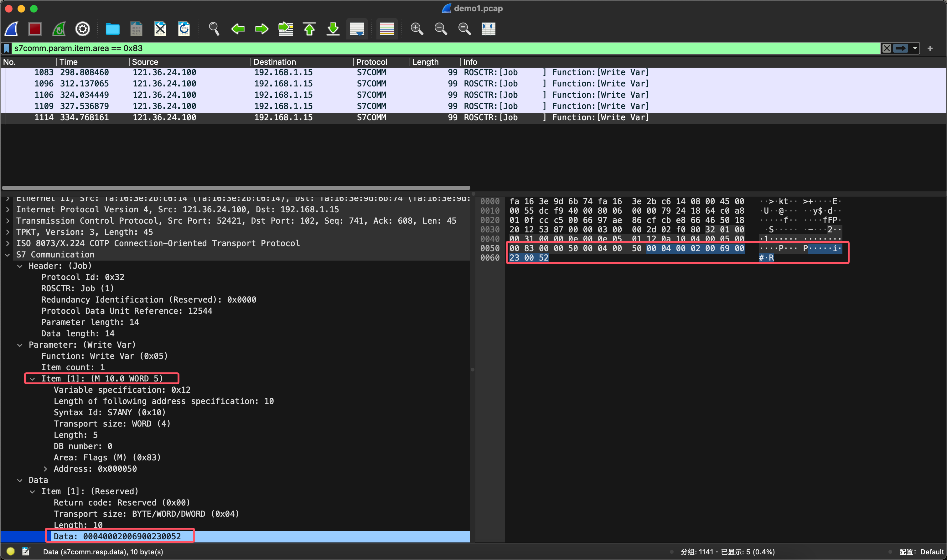Save the capture file icon
947x560 pixels.
(136, 29)
